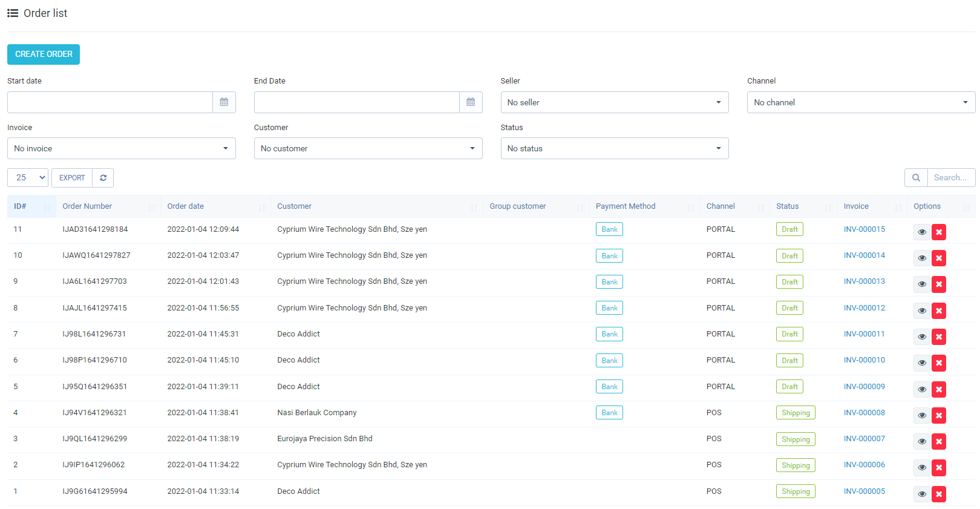
Task: Click the refresh table icon
Action: (103, 178)
